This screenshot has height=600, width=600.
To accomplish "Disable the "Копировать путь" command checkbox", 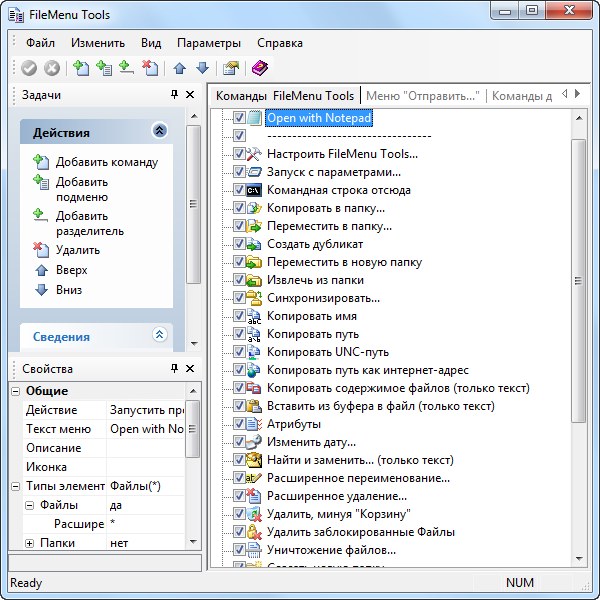I will (x=239, y=334).
